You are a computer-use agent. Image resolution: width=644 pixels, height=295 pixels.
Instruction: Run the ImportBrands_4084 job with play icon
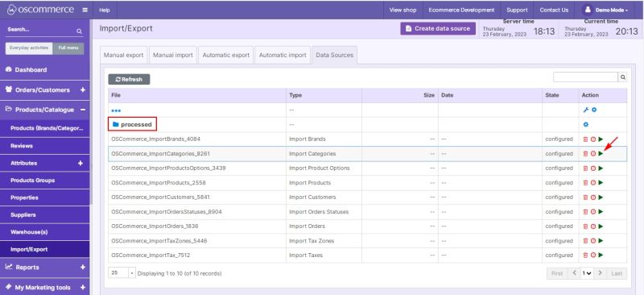click(x=601, y=139)
